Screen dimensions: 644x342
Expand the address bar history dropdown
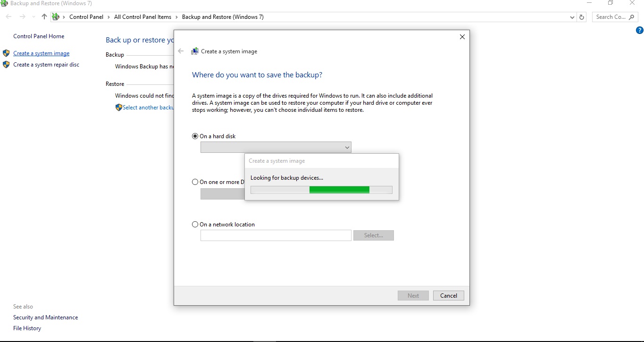pyautogui.click(x=572, y=17)
